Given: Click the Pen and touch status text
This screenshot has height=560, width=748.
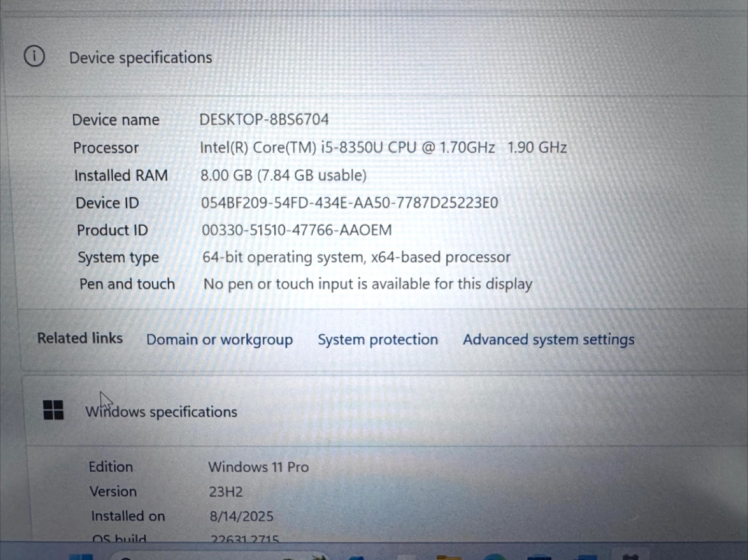Looking at the screenshot, I should (x=368, y=284).
